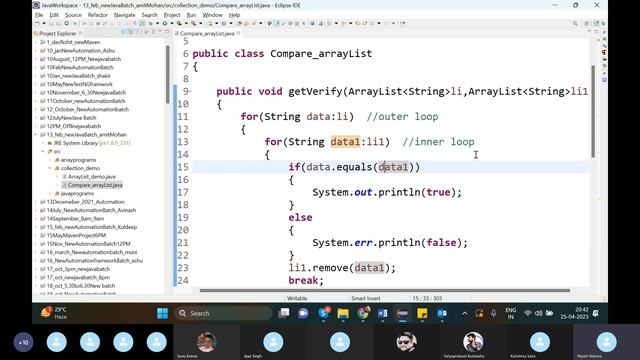Open Outlook from the taskbar

coord(442,313)
